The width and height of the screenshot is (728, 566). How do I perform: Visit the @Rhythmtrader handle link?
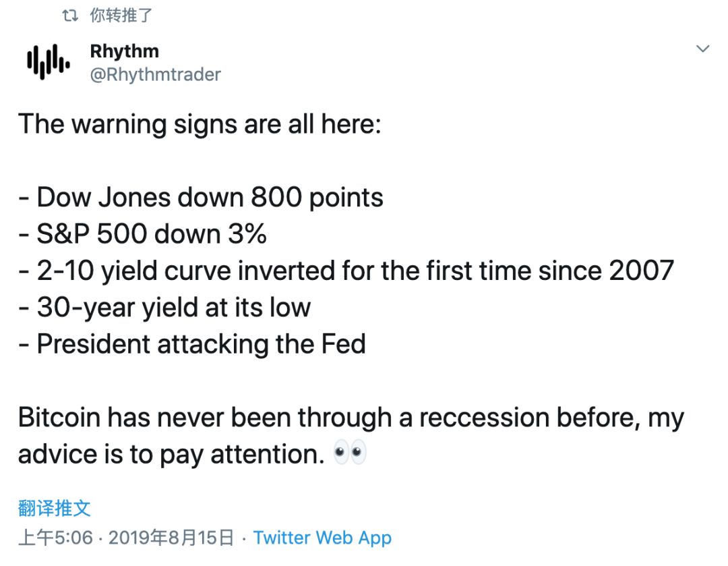click(156, 74)
